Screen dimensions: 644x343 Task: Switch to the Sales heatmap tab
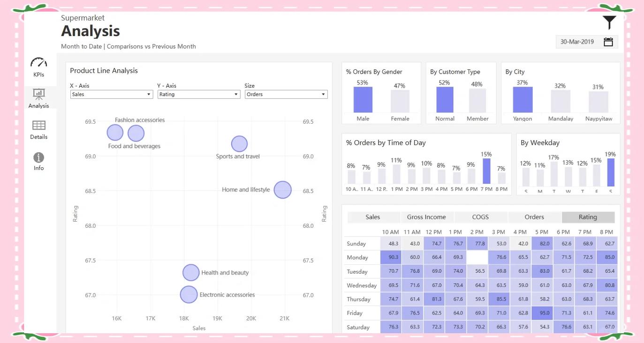(373, 217)
